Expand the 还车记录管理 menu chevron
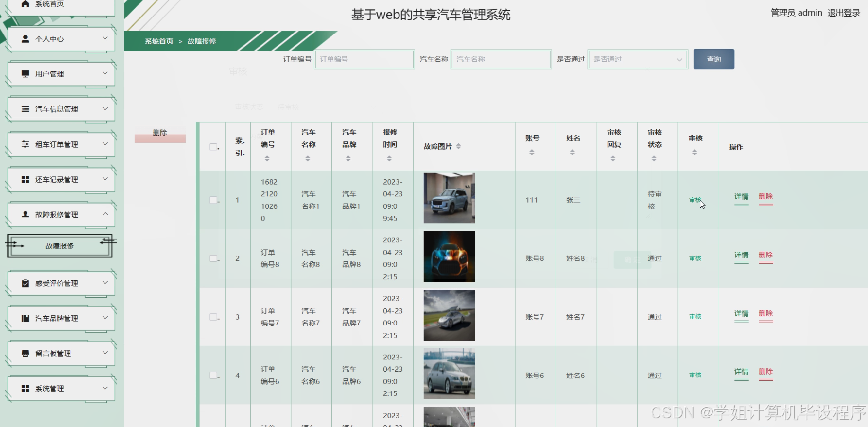The width and height of the screenshot is (868, 427). pos(105,178)
